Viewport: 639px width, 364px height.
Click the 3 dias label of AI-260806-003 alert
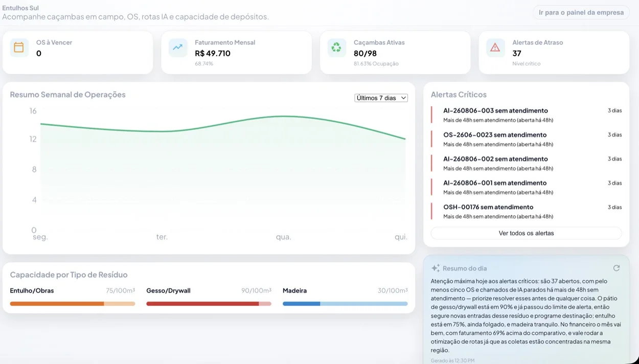click(x=615, y=110)
